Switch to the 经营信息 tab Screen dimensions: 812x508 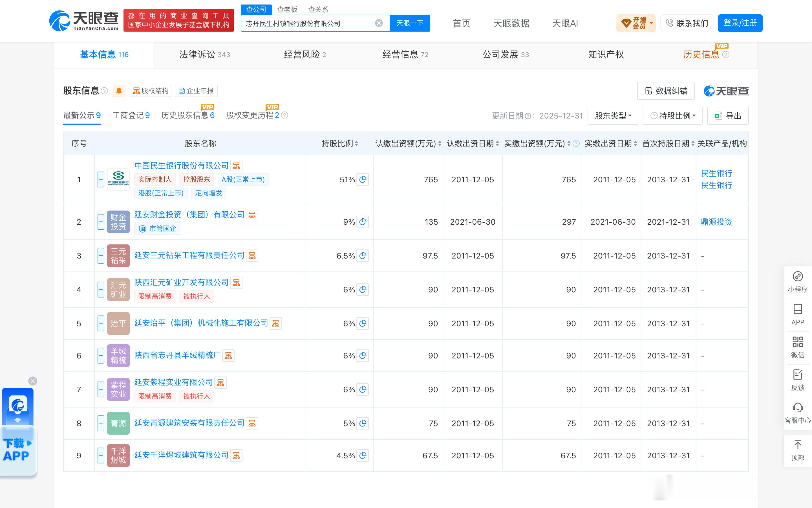click(405, 54)
